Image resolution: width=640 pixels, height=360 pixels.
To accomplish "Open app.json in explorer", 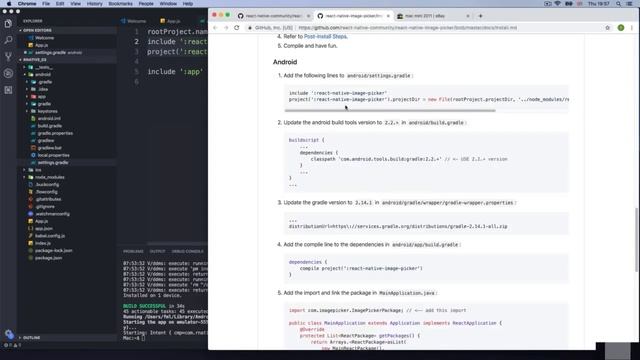I will [x=44, y=229].
